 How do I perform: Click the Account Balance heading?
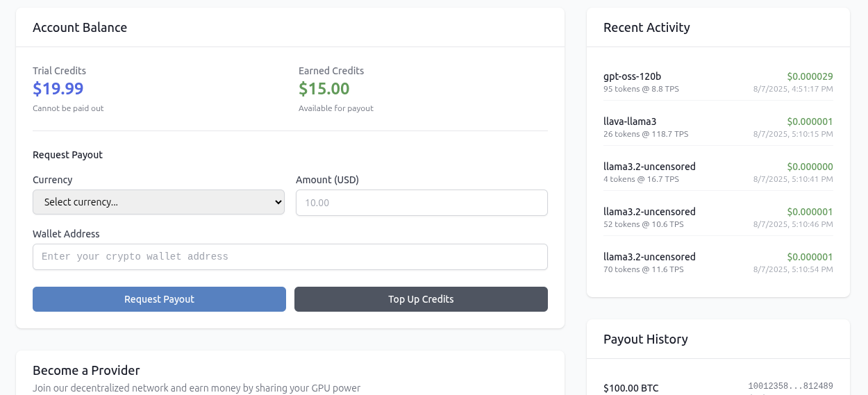[x=80, y=28]
